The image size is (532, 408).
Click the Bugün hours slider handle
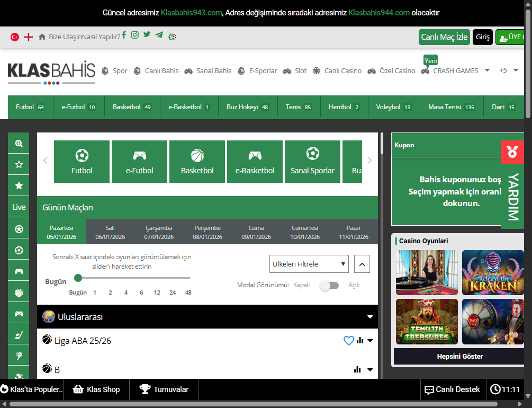tap(78, 278)
